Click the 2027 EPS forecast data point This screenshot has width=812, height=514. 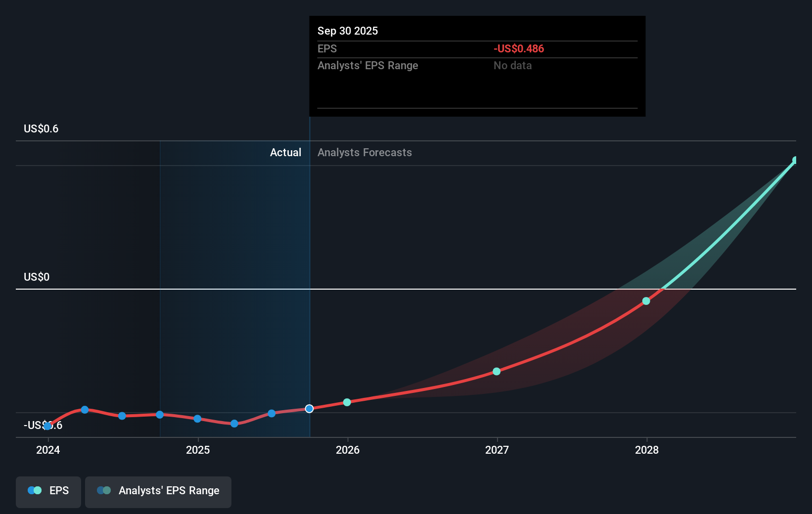click(496, 371)
